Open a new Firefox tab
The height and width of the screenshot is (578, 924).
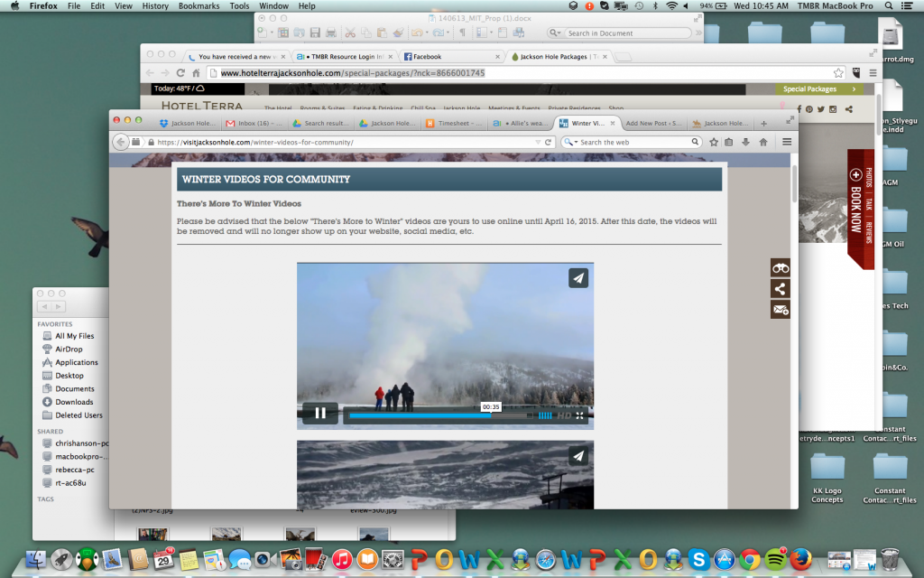[763, 123]
